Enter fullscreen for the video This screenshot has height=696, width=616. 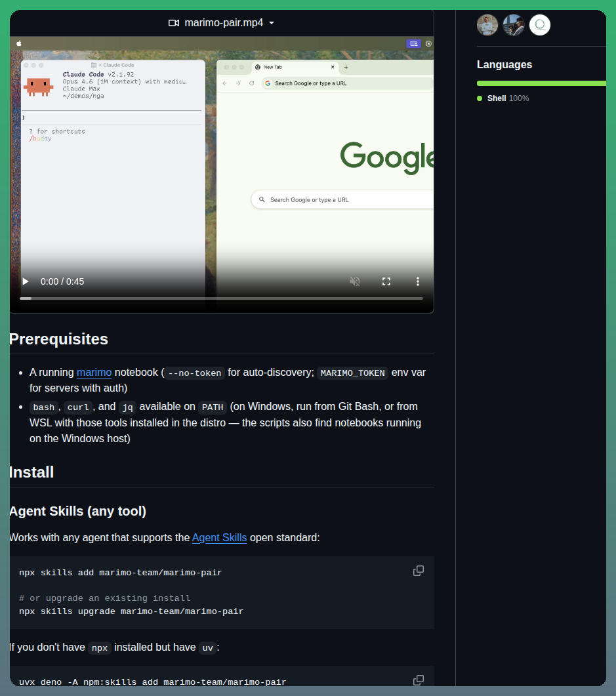[386, 281]
